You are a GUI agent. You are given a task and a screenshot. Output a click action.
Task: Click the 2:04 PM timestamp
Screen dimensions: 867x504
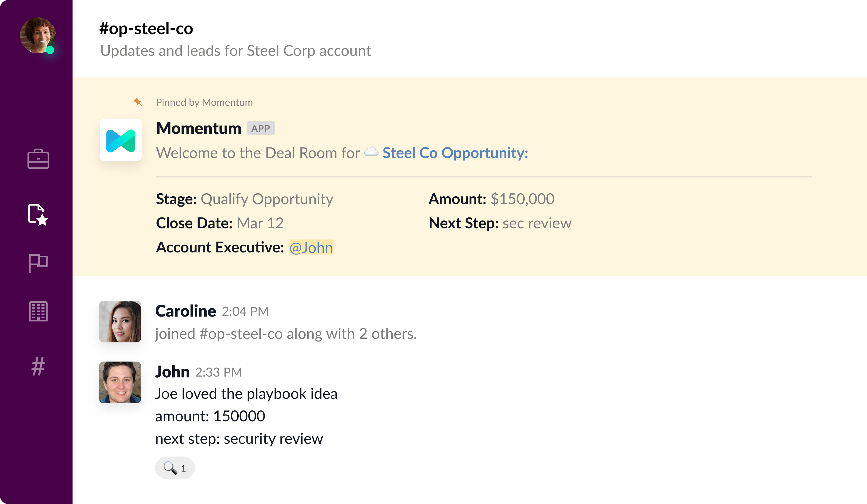[x=245, y=312]
